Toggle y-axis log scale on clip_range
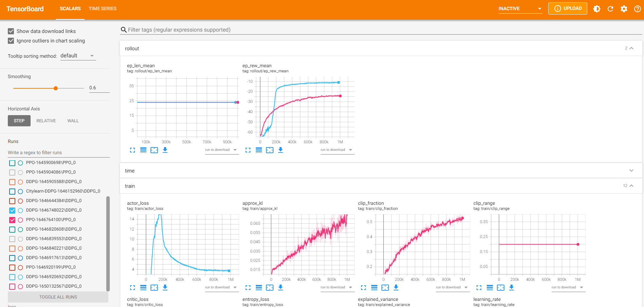644x307 pixels. pos(490,288)
